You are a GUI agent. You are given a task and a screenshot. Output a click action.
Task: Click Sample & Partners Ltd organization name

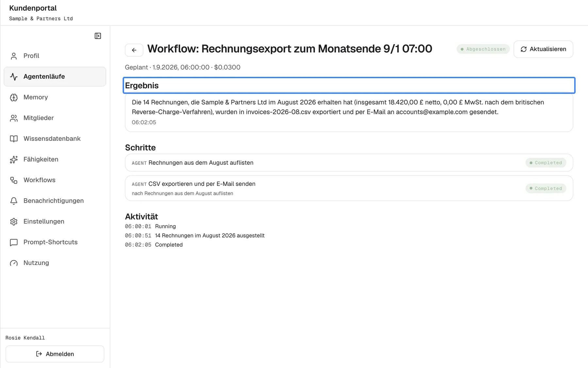tap(41, 19)
